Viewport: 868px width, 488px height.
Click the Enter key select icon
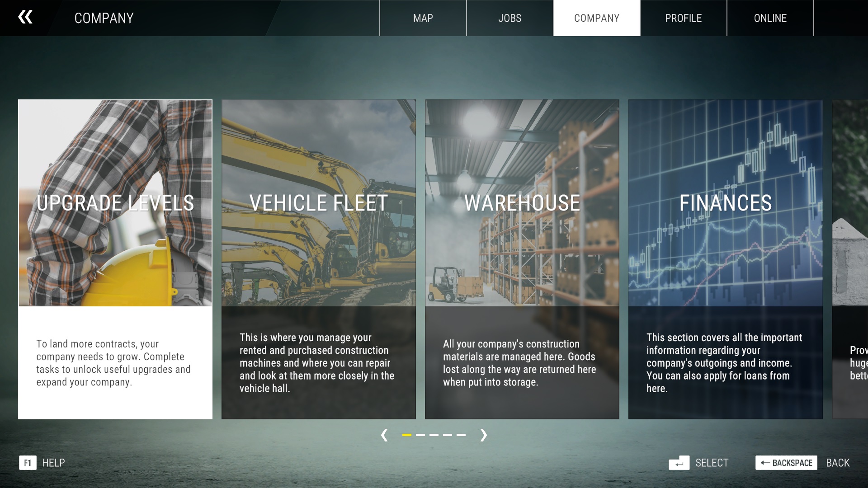pyautogui.click(x=679, y=463)
